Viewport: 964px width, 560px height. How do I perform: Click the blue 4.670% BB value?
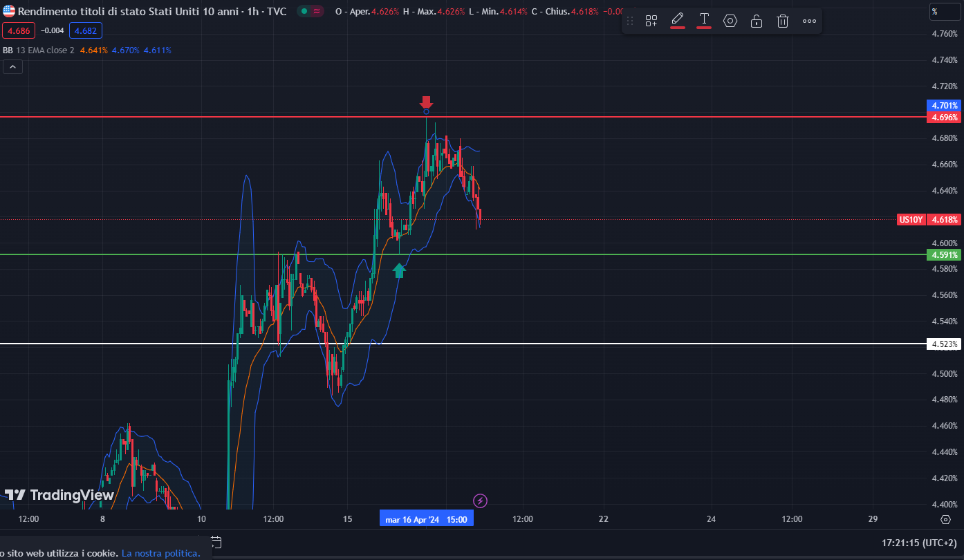click(x=126, y=50)
